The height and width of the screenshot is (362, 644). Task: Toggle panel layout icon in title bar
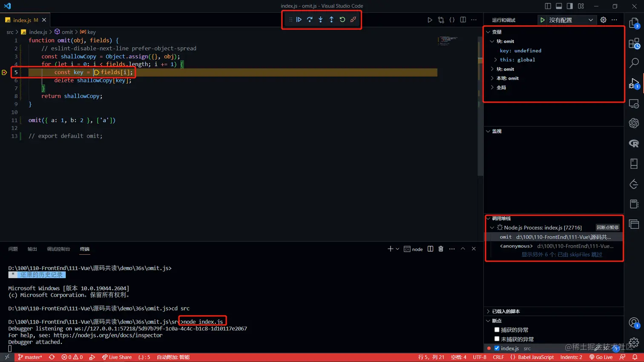pyautogui.click(x=559, y=6)
